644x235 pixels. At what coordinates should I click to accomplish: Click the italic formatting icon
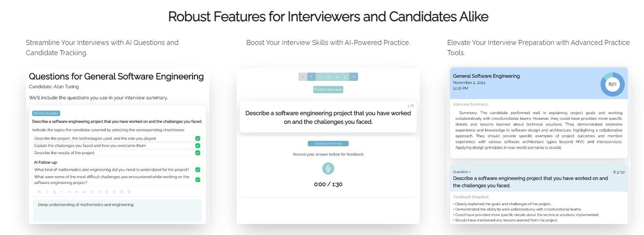coord(47,192)
